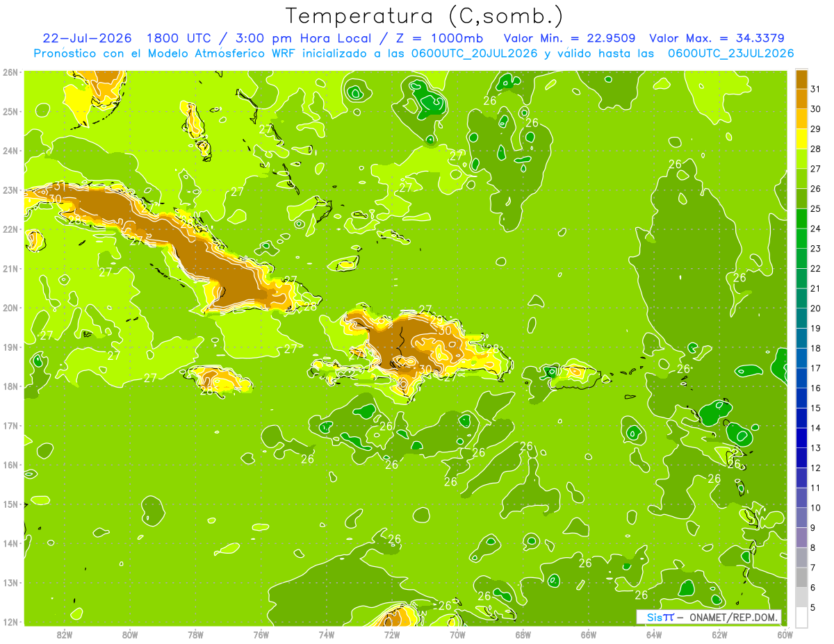Screen dimensions: 834x644
Task: Click the "21N" latitude axis label
Action: click(x=10, y=268)
